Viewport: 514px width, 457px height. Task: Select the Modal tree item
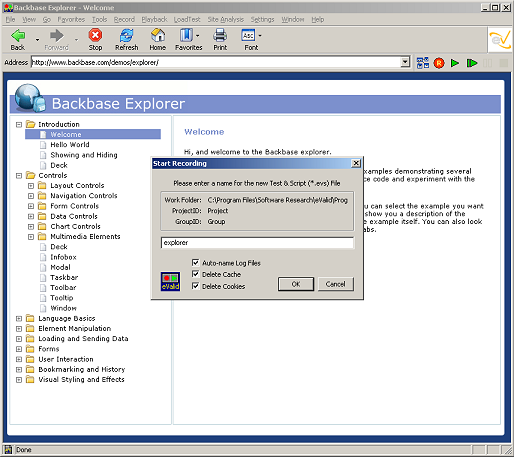point(60,267)
